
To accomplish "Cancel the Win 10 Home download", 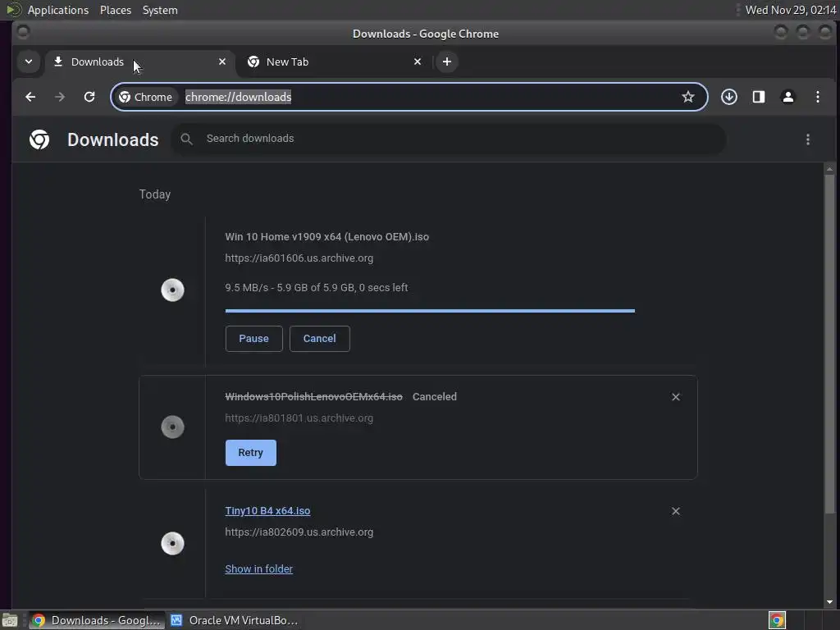I will coord(319,339).
